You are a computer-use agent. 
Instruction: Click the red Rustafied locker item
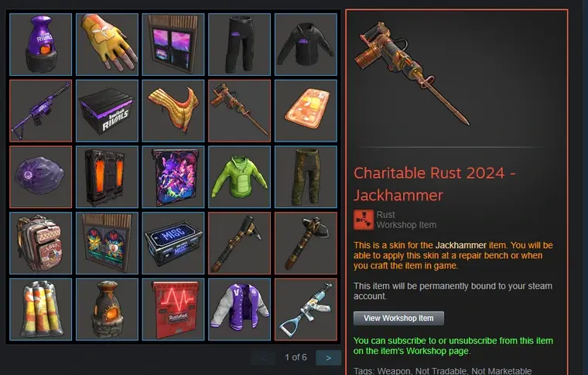click(x=173, y=309)
